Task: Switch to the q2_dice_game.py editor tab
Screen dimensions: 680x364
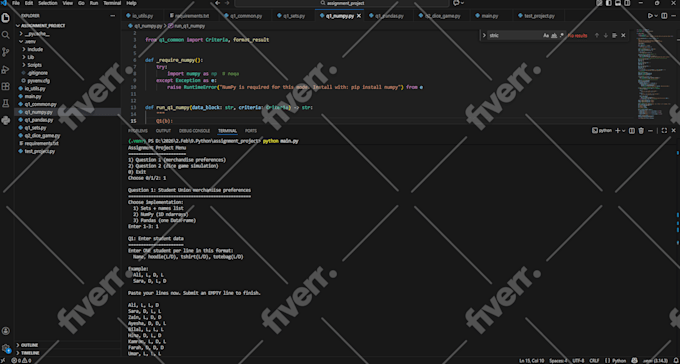Action: (440, 16)
